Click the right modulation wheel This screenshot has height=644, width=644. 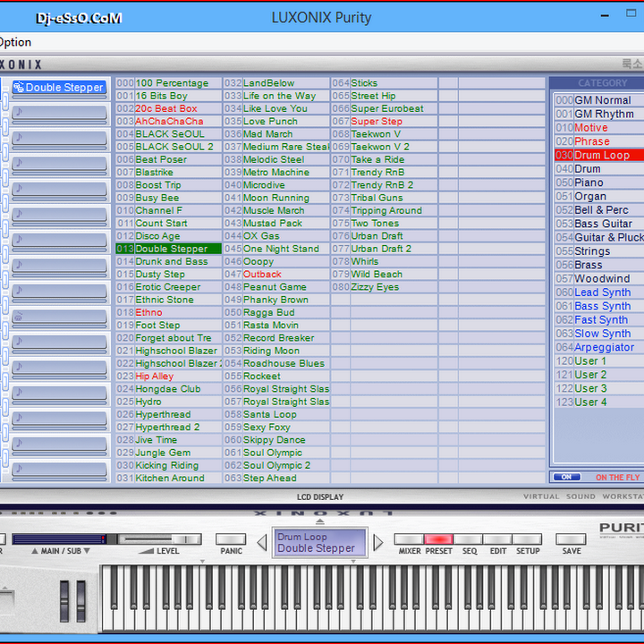click(x=81, y=600)
